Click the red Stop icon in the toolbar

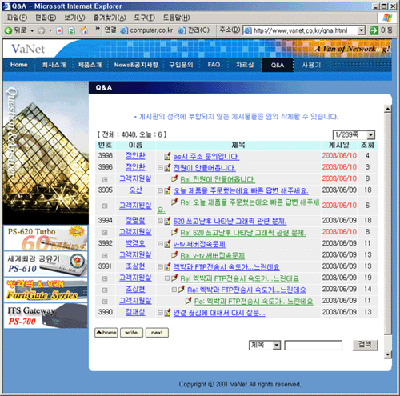(x=59, y=31)
